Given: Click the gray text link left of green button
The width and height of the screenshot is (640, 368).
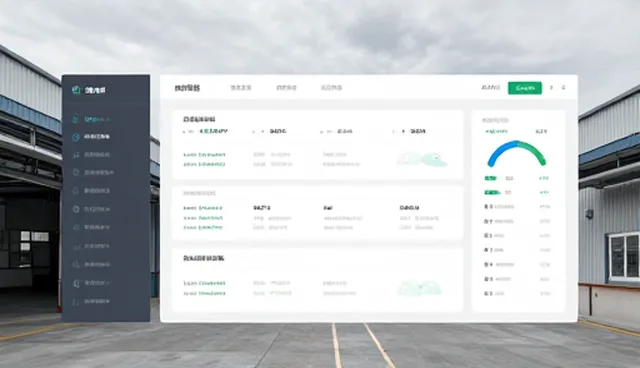Looking at the screenshot, I should 491,88.
